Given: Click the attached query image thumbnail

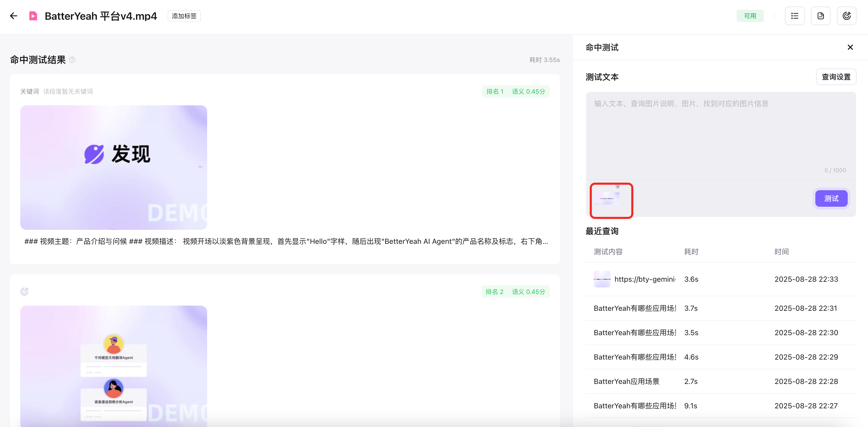Looking at the screenshot, I should tap(607, 199).
